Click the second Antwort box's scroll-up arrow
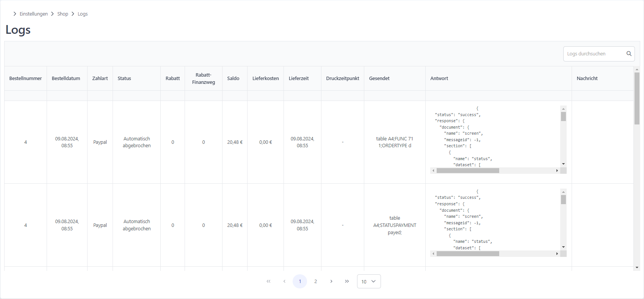Image resolution: width=644 pixels, height=299 pixels. tap(564, 192)
